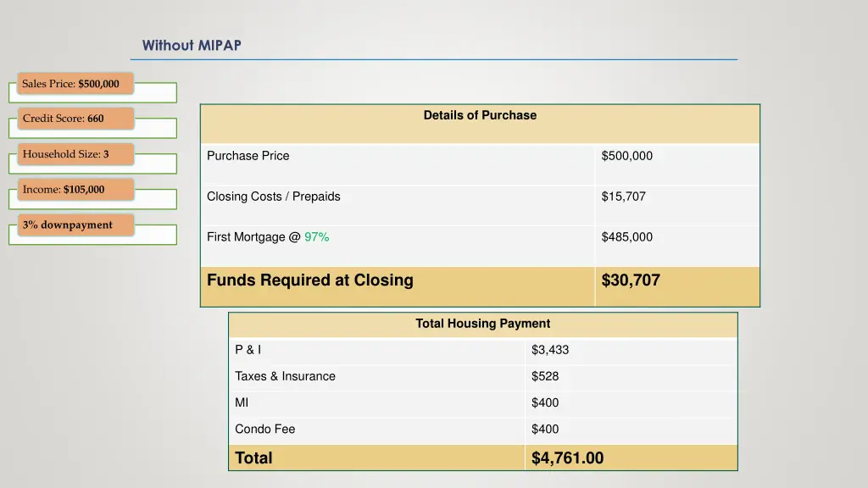The image size is (868, 488).
Task: Select the $15,707 closing costs value
Action: [x=623, y=197]
